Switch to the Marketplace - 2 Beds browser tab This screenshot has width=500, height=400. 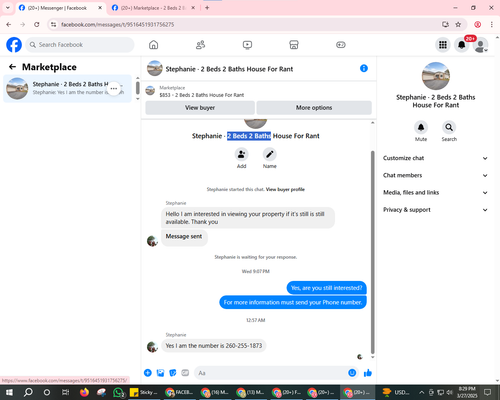pos(154,8)
